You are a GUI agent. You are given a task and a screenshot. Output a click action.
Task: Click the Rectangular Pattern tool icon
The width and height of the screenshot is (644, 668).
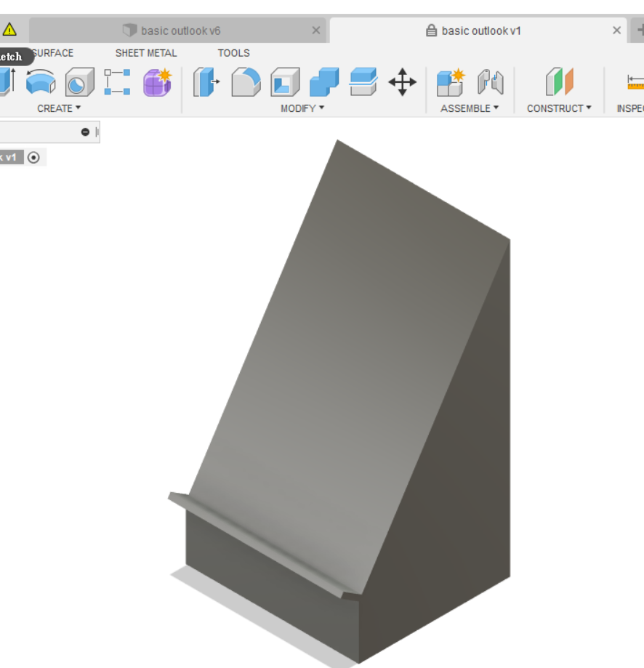click(118, 82)
